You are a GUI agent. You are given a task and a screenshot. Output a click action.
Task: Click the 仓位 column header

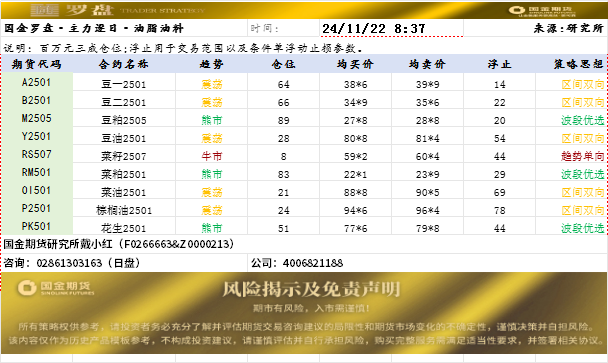tap(283, 64)
